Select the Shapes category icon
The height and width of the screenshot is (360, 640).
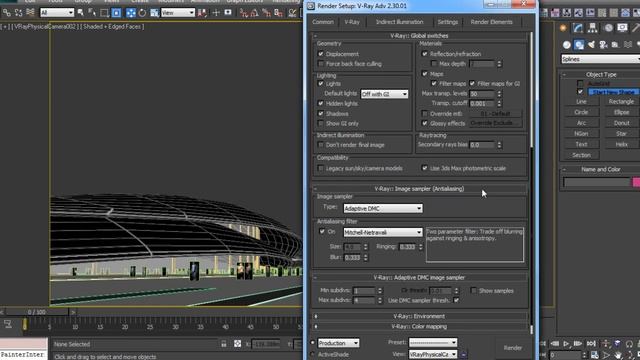point(579,44)
